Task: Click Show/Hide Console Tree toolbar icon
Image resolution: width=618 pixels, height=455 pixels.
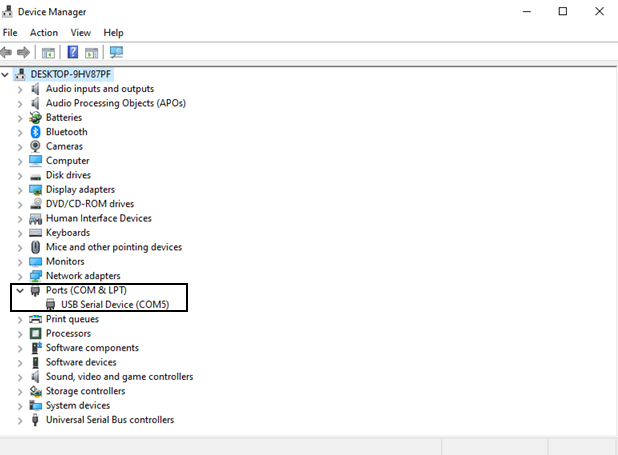Action: (x=47, y=52)
